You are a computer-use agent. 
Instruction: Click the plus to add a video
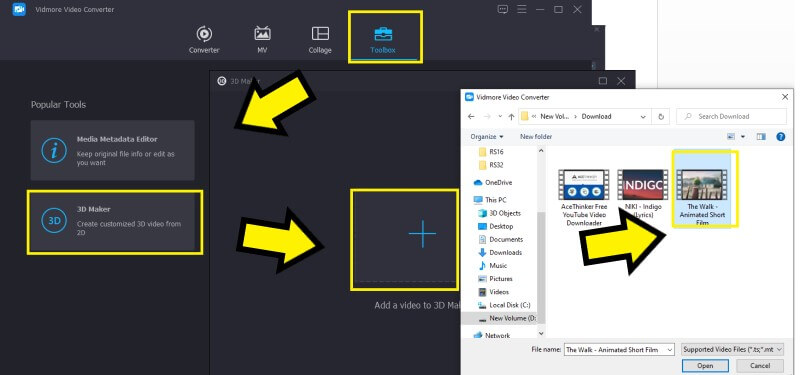pos(422,234)
